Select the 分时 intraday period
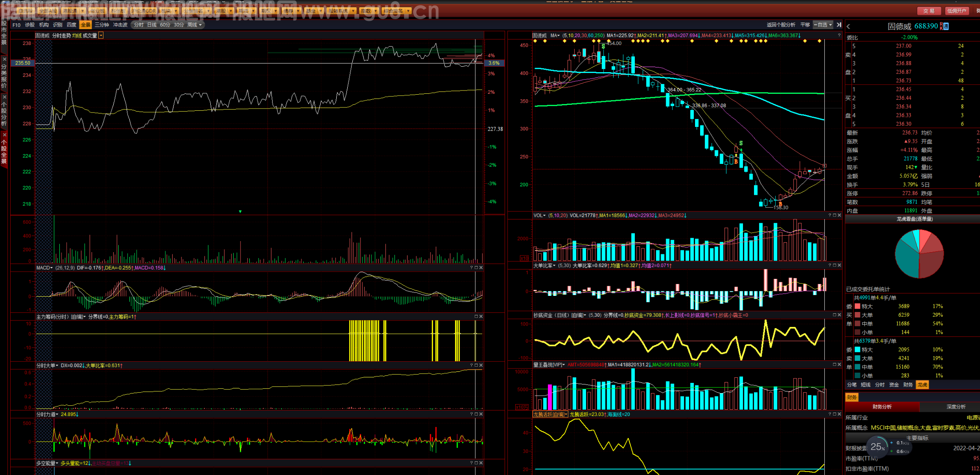This screenshot has width=980, height=475. click(139, 25)
